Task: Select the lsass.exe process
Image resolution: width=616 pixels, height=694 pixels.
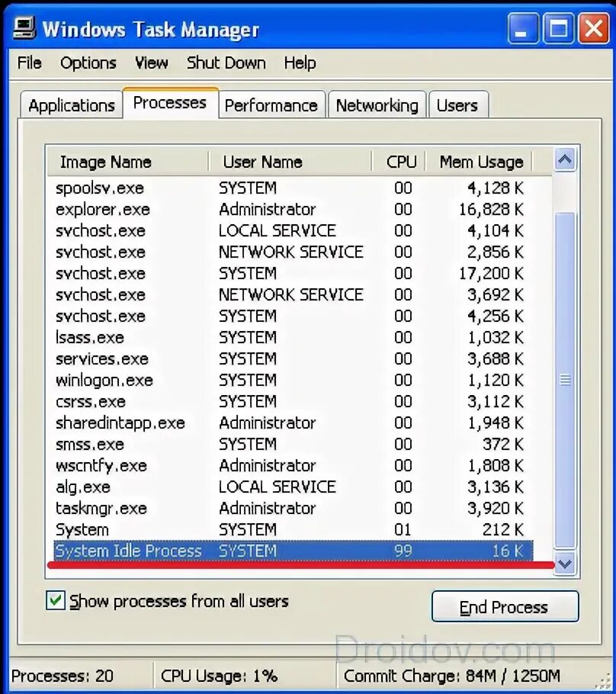Action: [x=290, y=337]
